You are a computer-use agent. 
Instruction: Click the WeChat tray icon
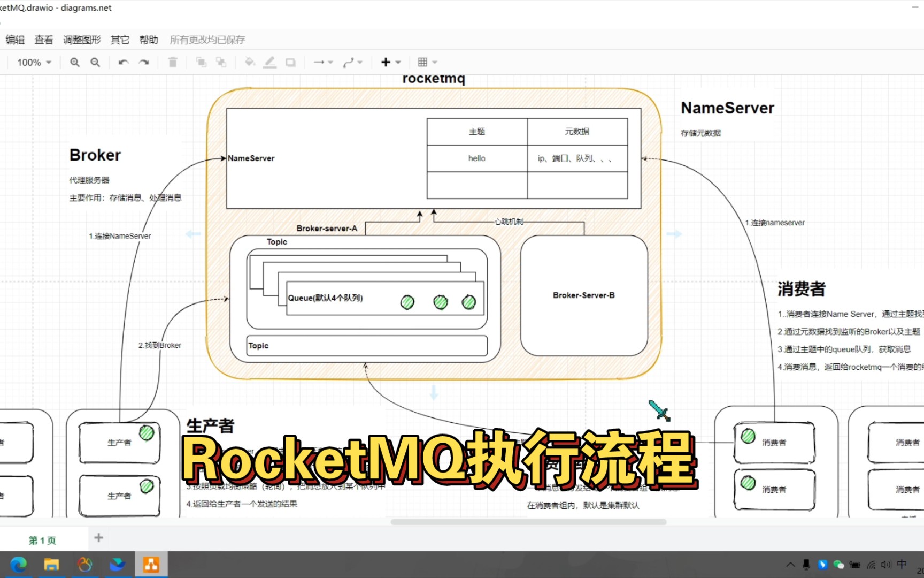[838, 565]
